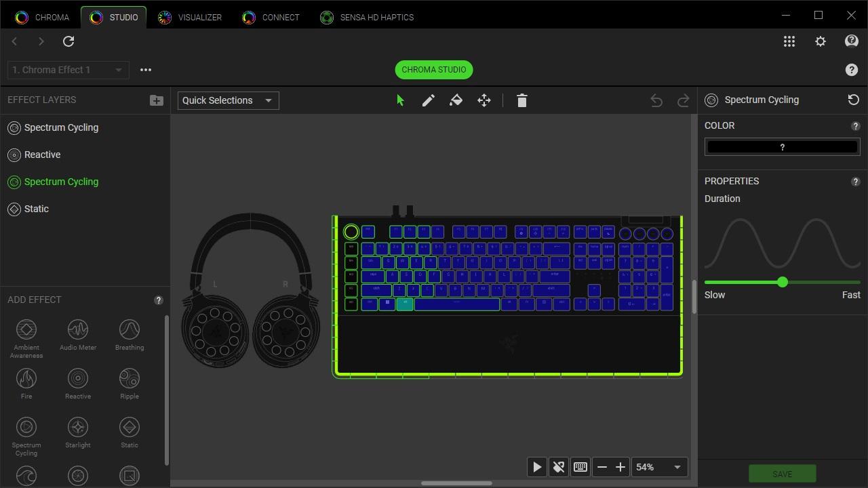Go forward with right arrow

pyautogui.click(x=41, y=41)
